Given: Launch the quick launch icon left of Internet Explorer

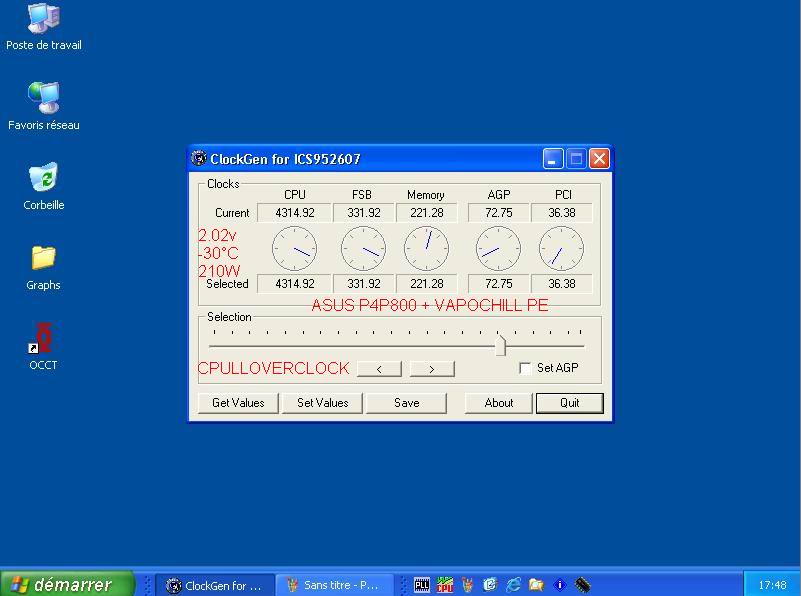Looking at the screenshot, I should (x=490, y=584).
